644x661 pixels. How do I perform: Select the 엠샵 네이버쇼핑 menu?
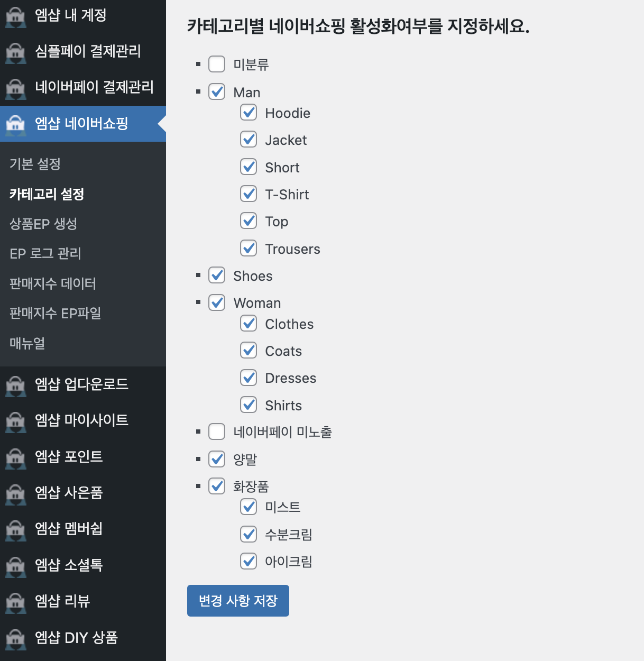(x=83, y=124)
